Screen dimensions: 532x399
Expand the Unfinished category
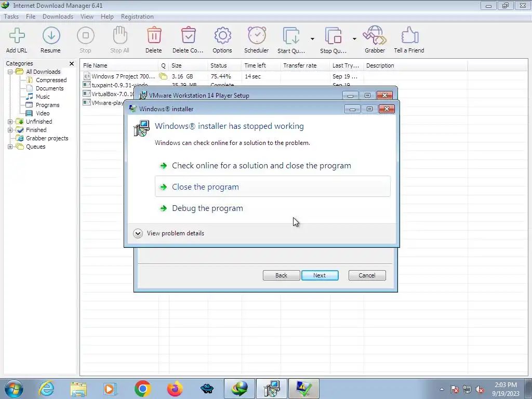[x=10, y=122]
